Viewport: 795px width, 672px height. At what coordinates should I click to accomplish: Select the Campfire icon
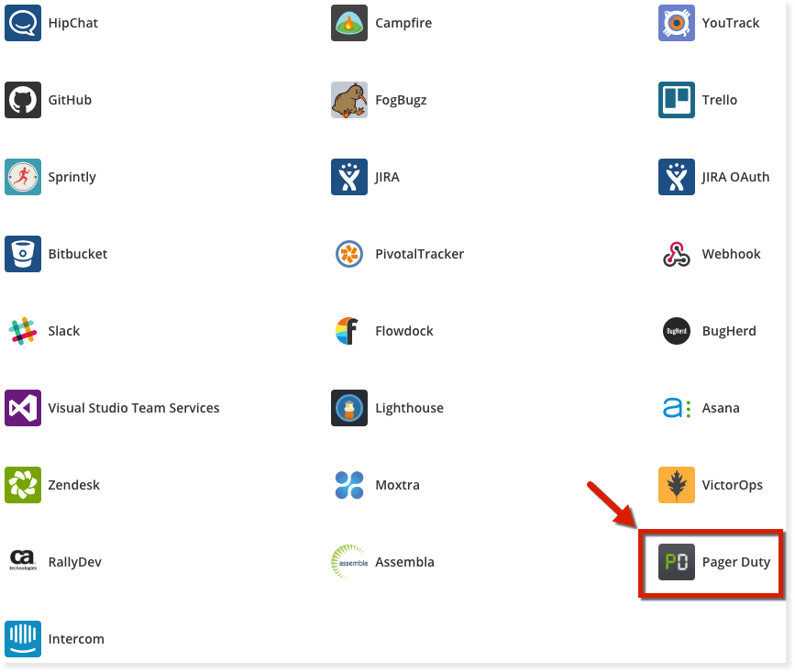(x=348, y=23)
